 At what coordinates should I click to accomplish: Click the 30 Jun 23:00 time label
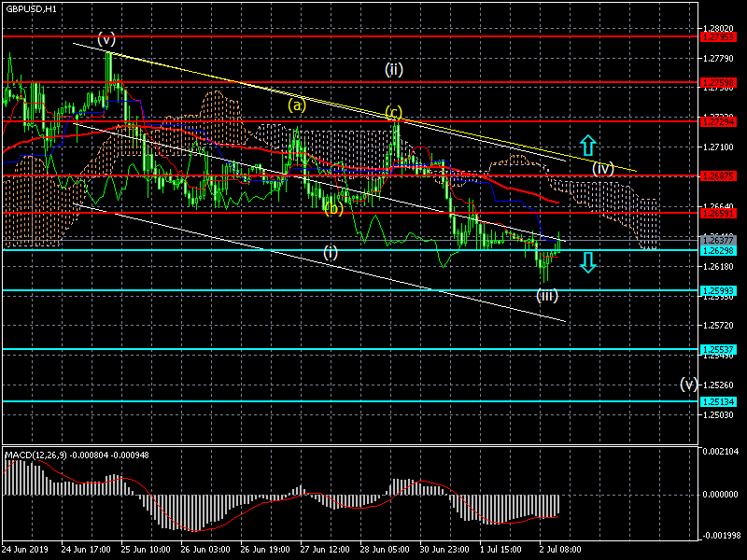click(x=444, y=550)
